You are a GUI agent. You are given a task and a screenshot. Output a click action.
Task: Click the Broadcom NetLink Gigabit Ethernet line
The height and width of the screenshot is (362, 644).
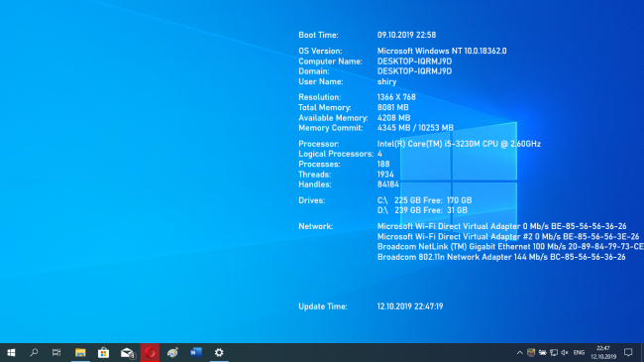pyautogui.click(x=510, y=247)
